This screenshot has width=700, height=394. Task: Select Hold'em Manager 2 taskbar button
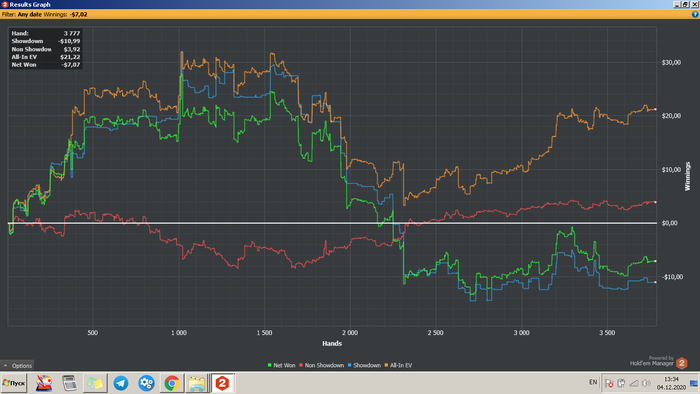coord(222,383)
